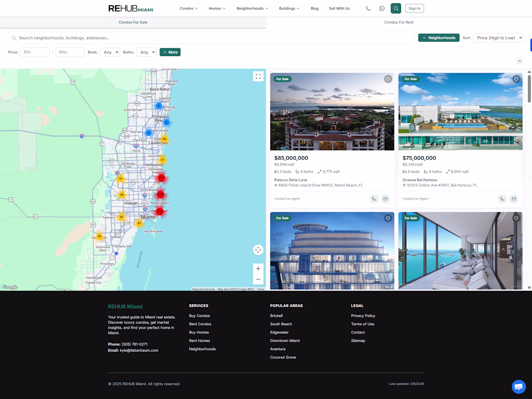Open the live chat bubble

(518, 386)
